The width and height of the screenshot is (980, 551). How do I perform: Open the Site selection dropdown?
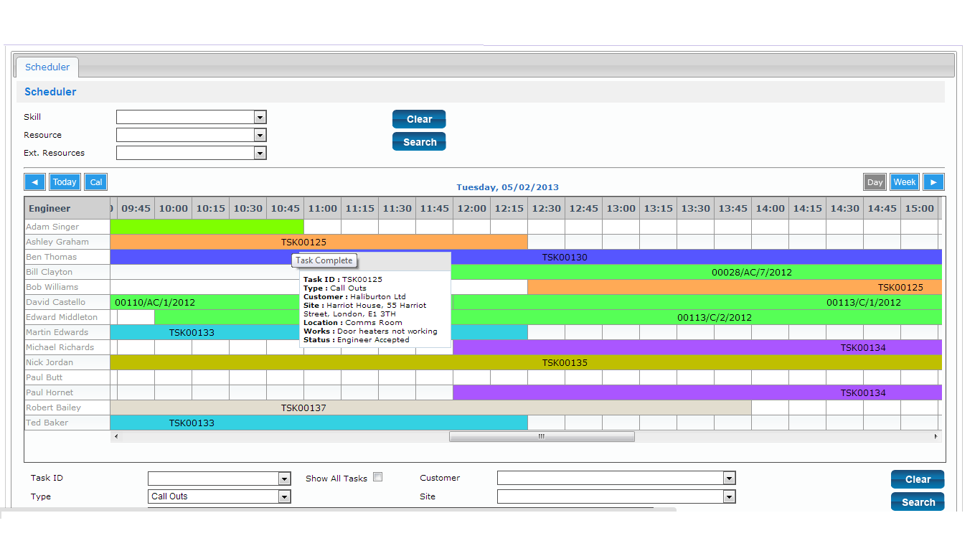(x=729, y=496)
